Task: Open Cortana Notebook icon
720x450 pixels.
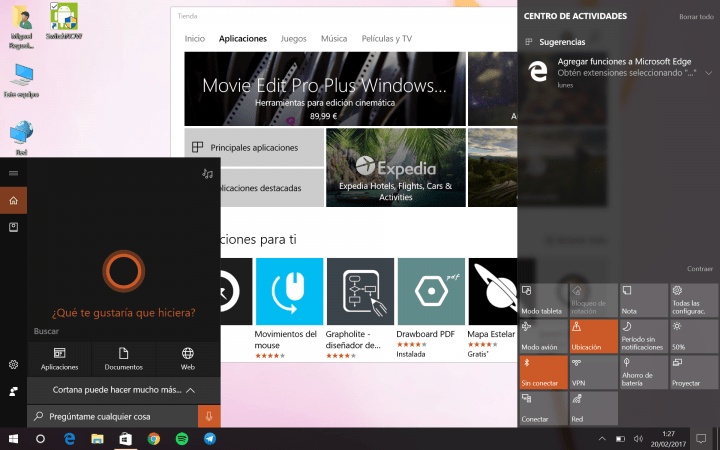Action: click(x=13, y=227)
